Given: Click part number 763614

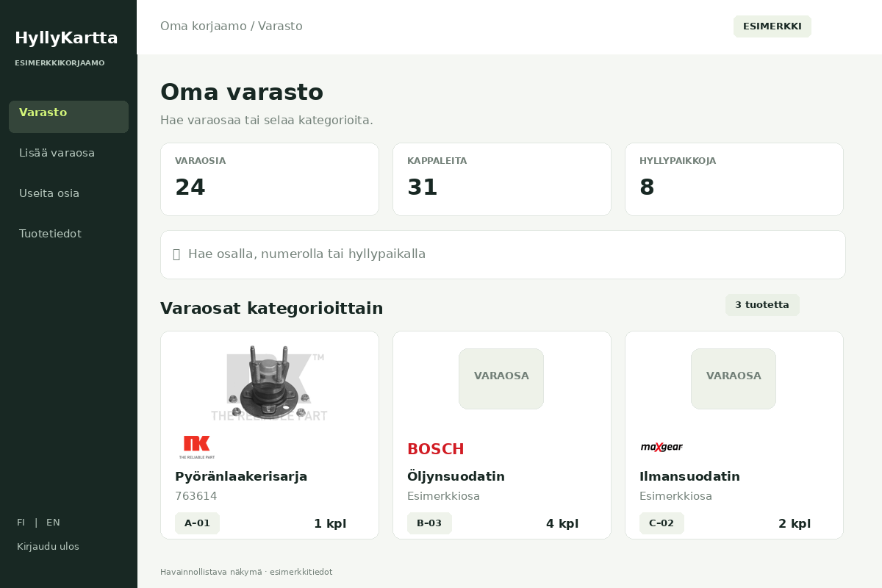Looking at the screenshot, I should 196,496.
